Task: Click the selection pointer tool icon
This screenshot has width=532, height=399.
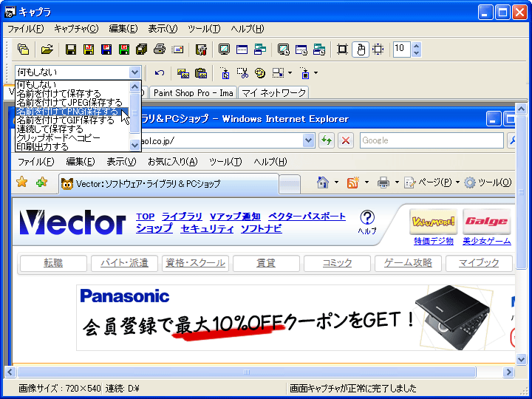Action: [x=225, y=72]
